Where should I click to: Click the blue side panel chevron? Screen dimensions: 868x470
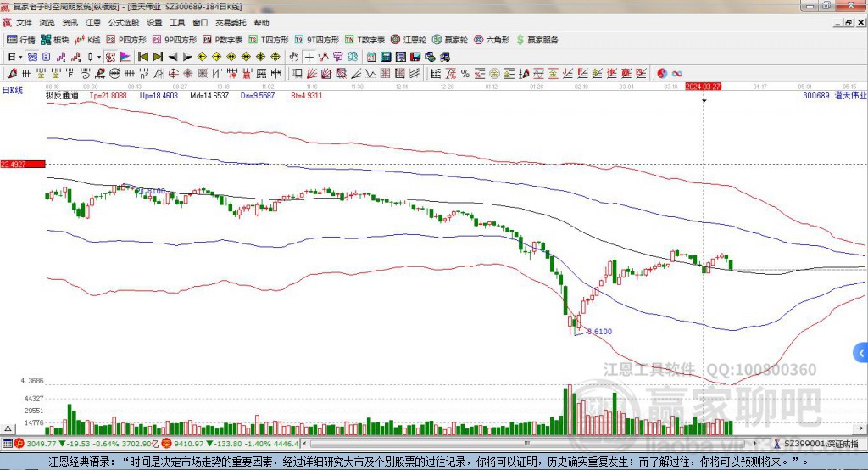pyautogui.click(x=861, y=353)
